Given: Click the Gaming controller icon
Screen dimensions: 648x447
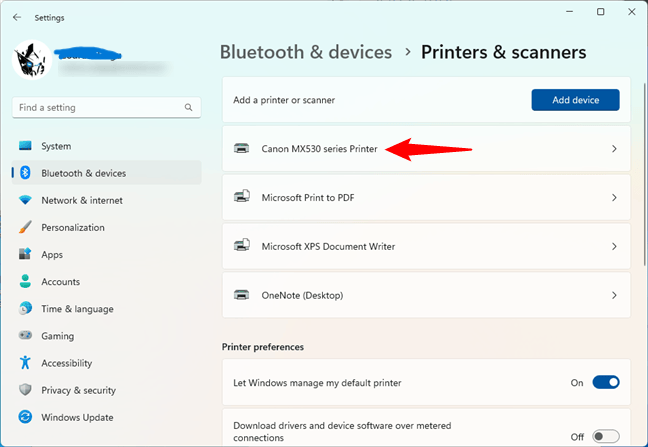Looking at the screenshot, I should tap(25, 335).
